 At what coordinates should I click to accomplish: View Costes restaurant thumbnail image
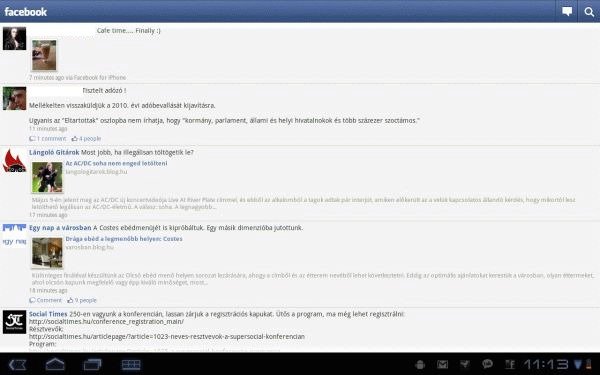pyautogui.click(x=47, y=253)
